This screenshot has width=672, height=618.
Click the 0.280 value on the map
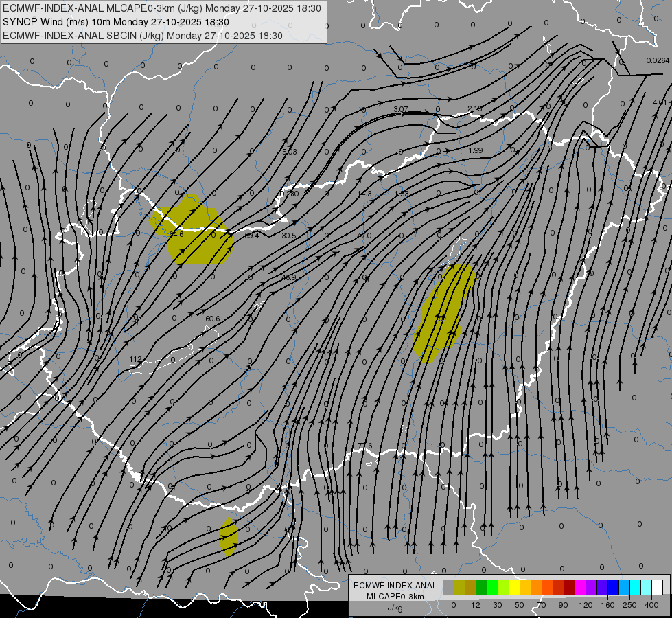(289, 194)
